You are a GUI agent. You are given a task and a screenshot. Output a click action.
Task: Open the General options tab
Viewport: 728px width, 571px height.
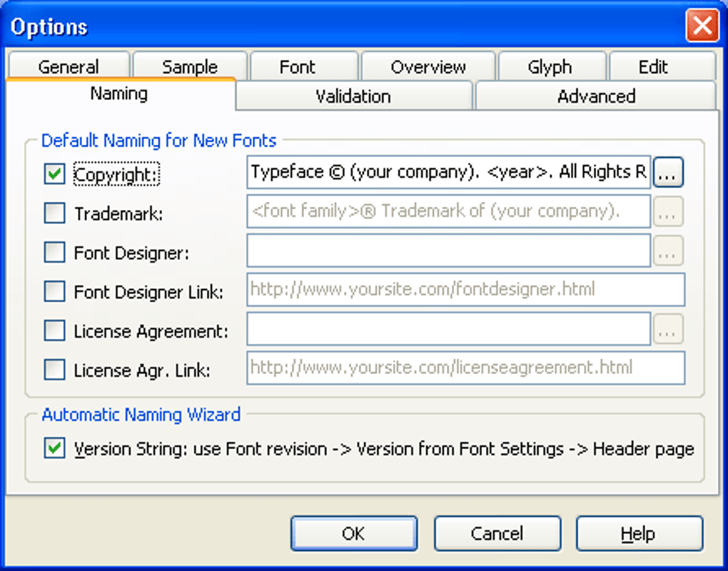[x=68, y=66]
